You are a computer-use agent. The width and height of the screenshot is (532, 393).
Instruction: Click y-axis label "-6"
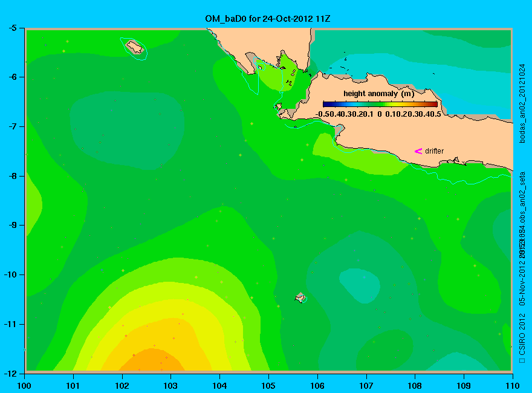pos(12,77)
